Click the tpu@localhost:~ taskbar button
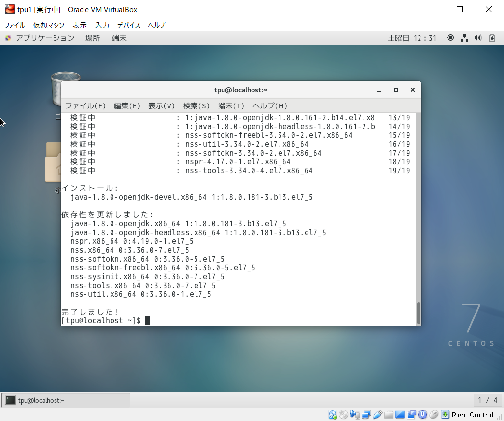The height and width of the screenshot is (421, 504). (65, 400)
